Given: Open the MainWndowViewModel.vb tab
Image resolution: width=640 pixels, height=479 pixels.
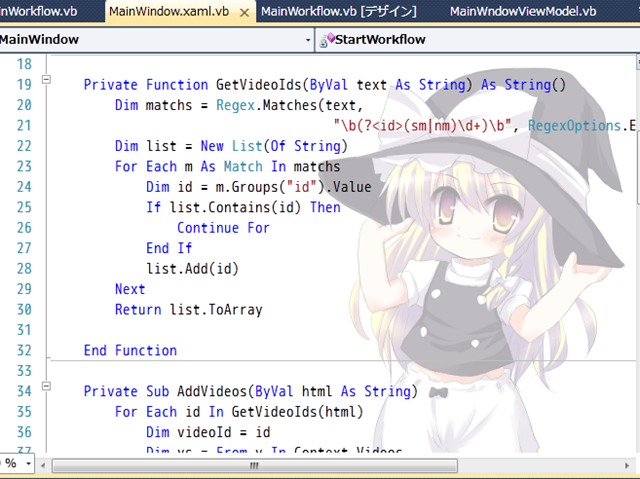Looking at the screenshot, I should pyautogui.click(x=522, y=12).
